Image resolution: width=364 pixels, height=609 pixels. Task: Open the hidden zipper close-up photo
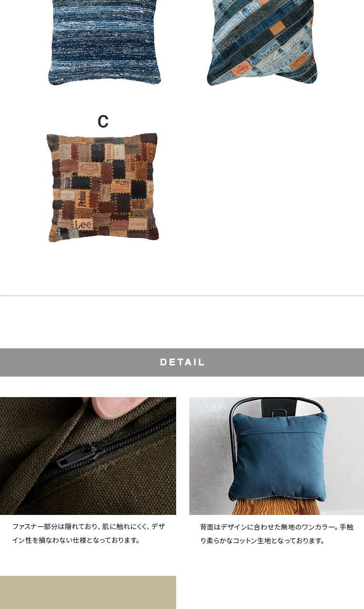point(88,456)
